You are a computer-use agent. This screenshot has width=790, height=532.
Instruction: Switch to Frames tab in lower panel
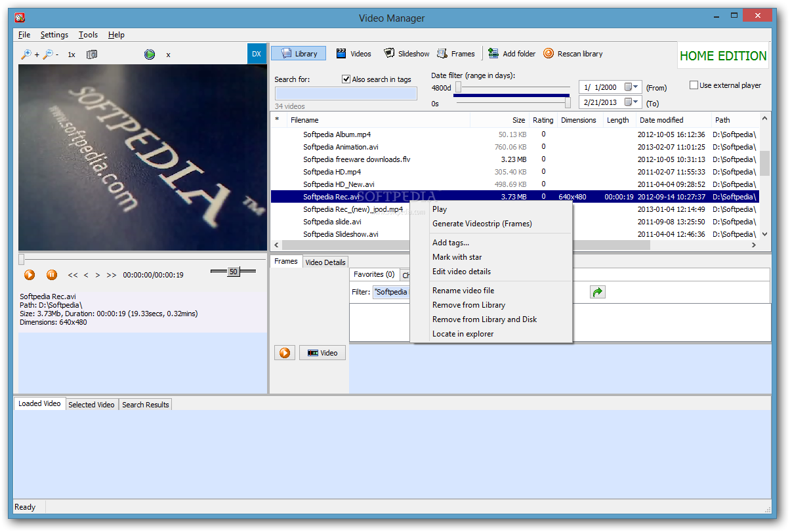286,261
